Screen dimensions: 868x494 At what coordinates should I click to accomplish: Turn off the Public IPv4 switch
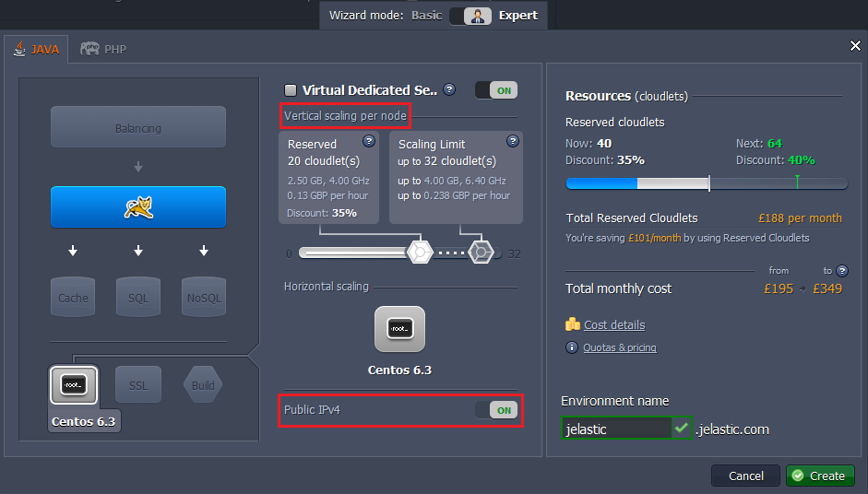pyautogui.click(x=496, y=410)
